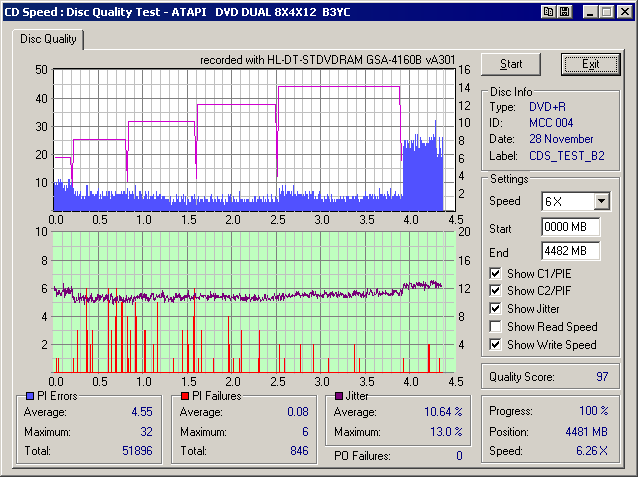Click the date value 28 November

(561, 139)
